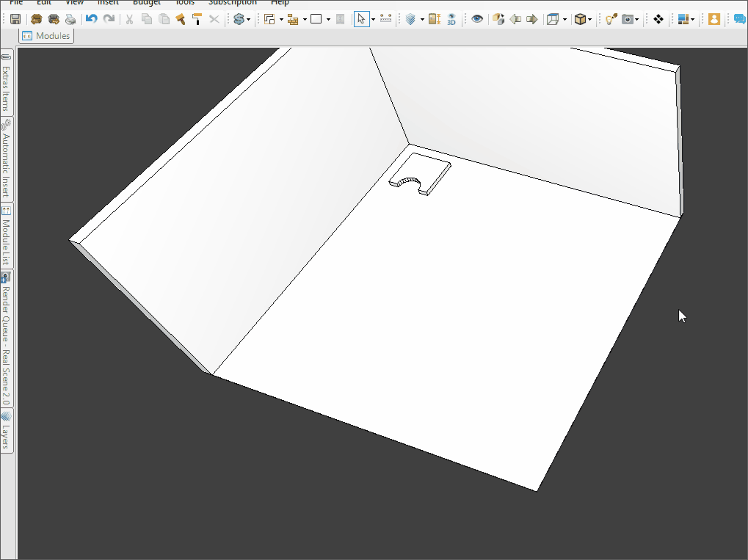Expand the camera dropdown arrow
The image size is (748, 560).
point(637,20)
